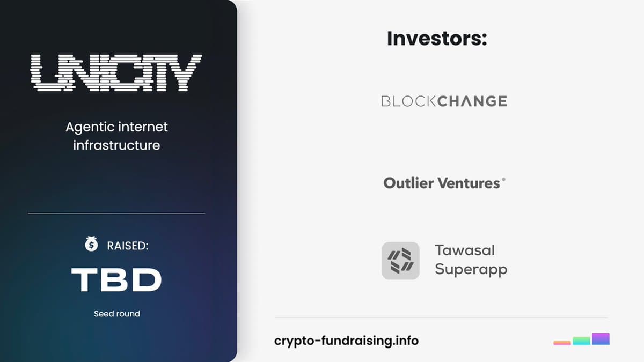The height and width of the screenshot is (362, 644).
Task: Click the Agentic internet infrastructure description
Action: (116, 136)
